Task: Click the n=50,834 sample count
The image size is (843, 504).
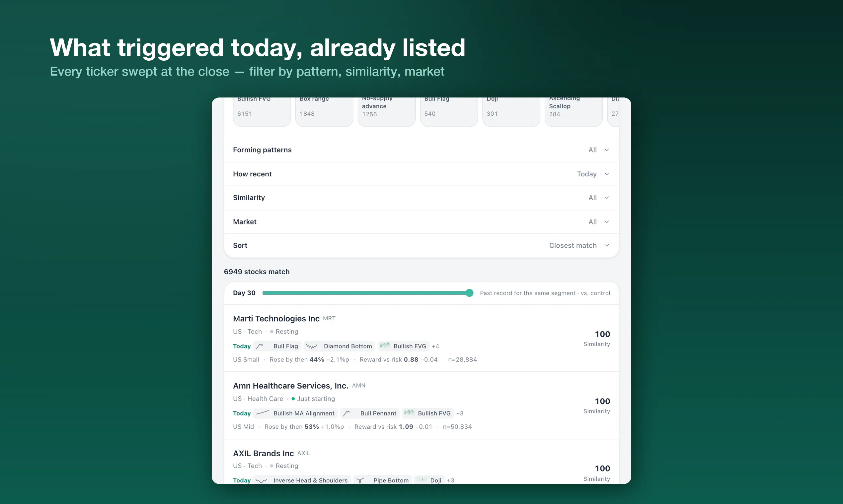Action: click(457, 426)
